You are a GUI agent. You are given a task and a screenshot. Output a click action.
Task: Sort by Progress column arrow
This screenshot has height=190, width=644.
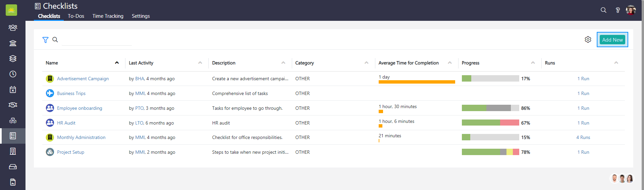[533, 63]
